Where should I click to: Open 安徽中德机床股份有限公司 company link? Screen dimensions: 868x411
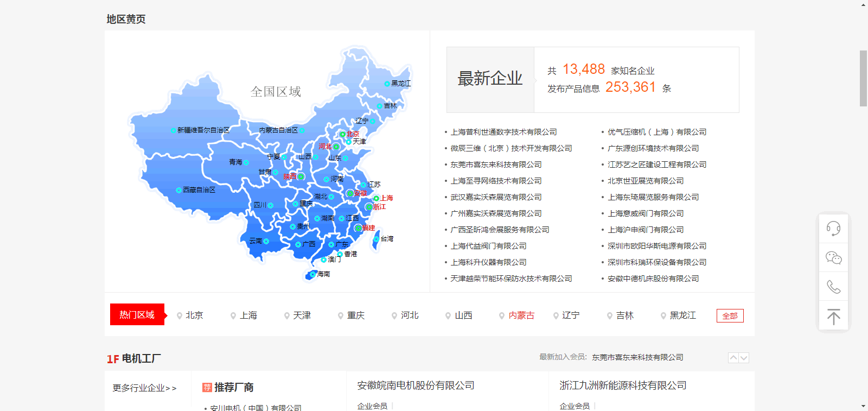click(x=653, y=279)
